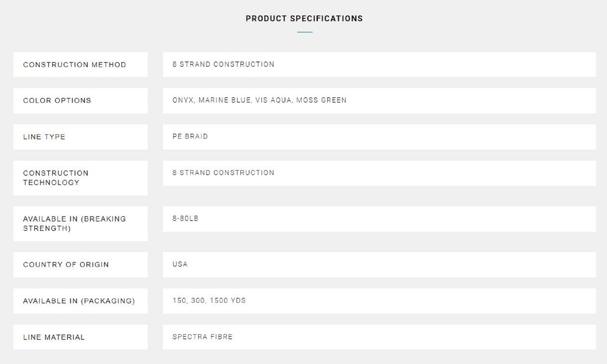The width and height of the screenshot is (607, 364).
Task: Click the Spectra Fibre value
Action: (x=202, y=337)
